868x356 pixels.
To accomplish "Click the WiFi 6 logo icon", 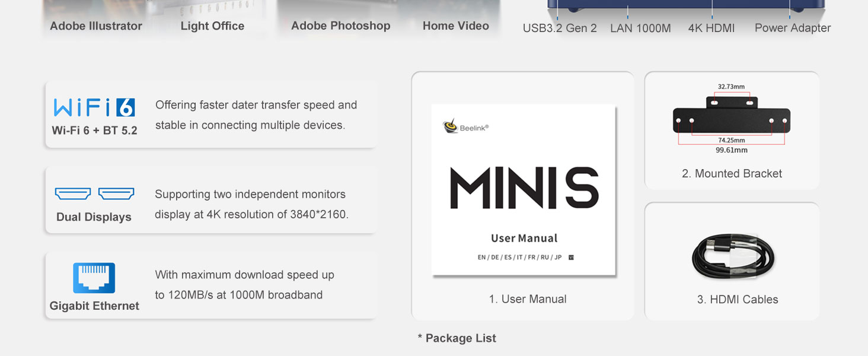I will point(94,107).
